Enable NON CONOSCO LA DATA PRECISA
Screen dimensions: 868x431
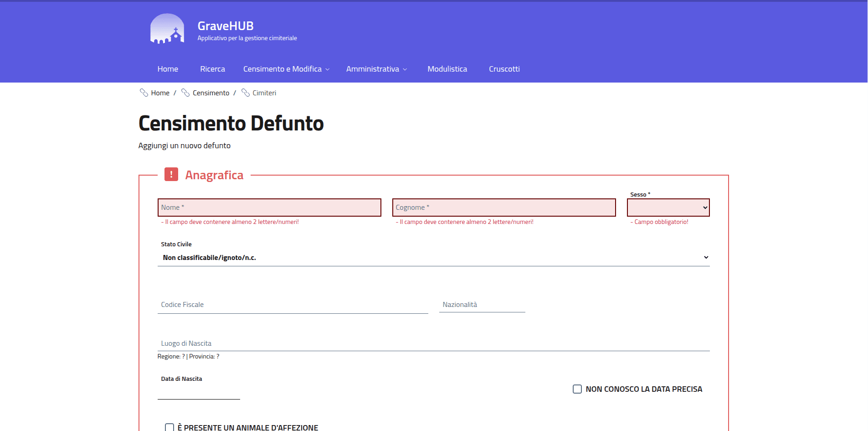point(577,389)
